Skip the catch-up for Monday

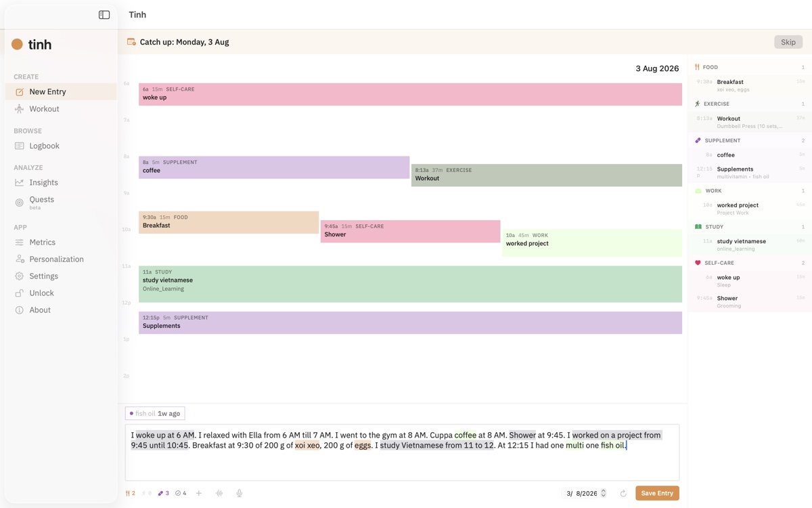click(788, 42)
